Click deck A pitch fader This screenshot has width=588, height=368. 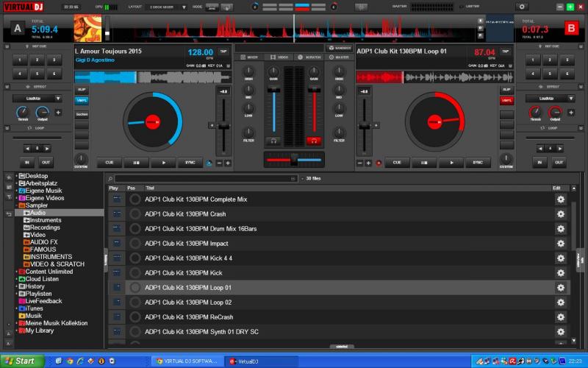coord(224,125)
